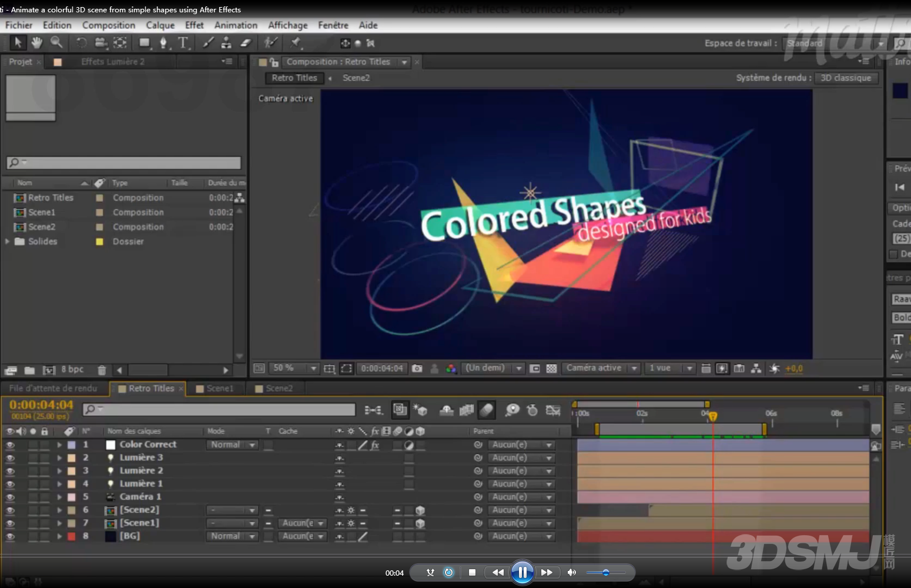Hide the Lumière 1 layer
Screen dimensions: 911x588
click(10, 484)
